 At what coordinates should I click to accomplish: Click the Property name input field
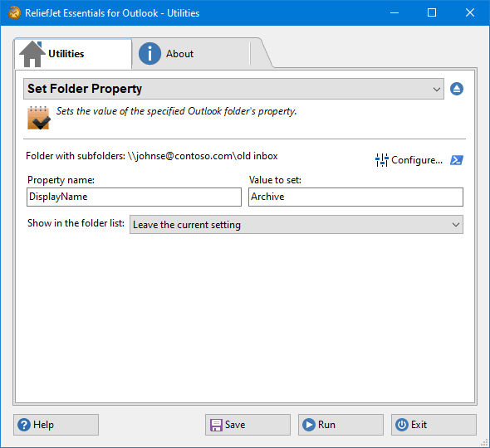click(x=134, y=197)
